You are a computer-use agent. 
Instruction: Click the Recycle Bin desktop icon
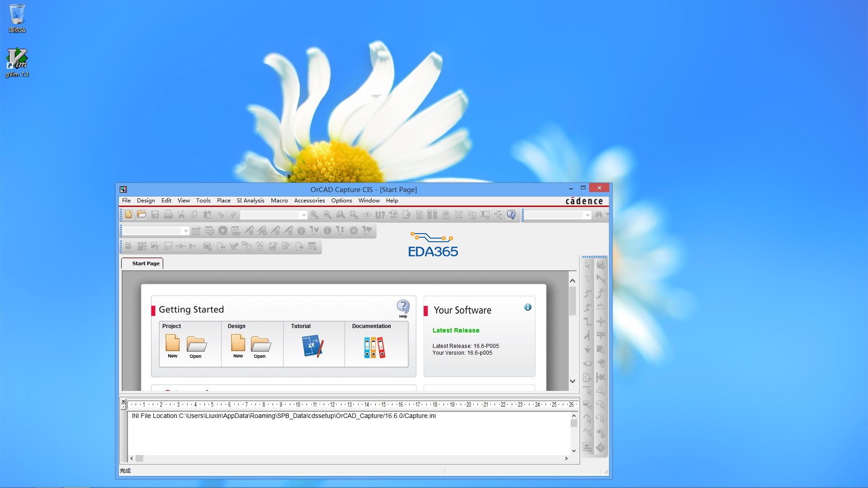(17, 18)
